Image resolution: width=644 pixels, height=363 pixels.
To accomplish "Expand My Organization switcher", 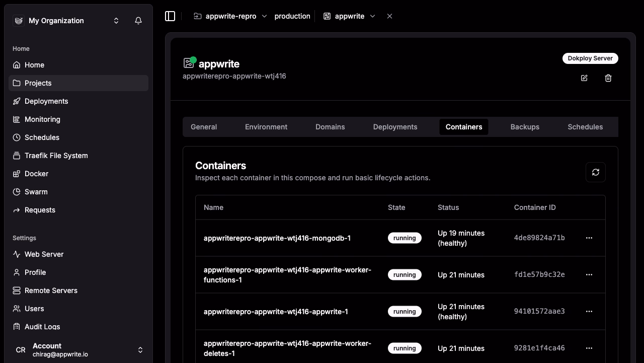I will point(116,21).
